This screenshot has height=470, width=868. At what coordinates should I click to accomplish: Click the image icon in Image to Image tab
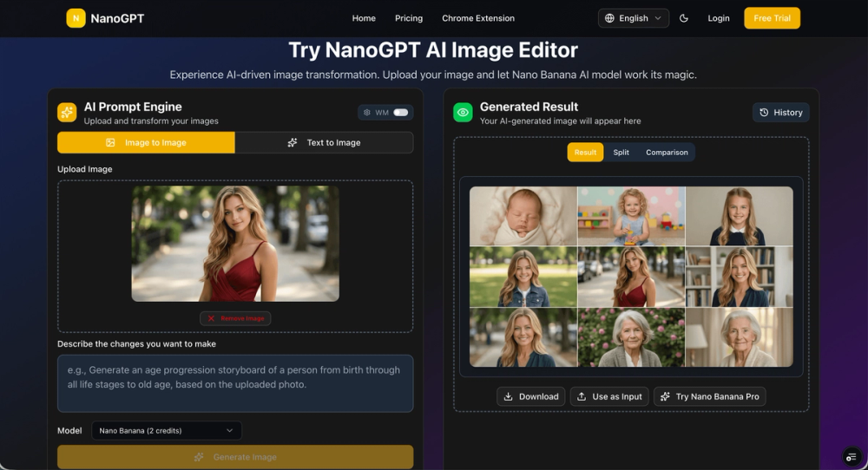[x=110, y=143]
